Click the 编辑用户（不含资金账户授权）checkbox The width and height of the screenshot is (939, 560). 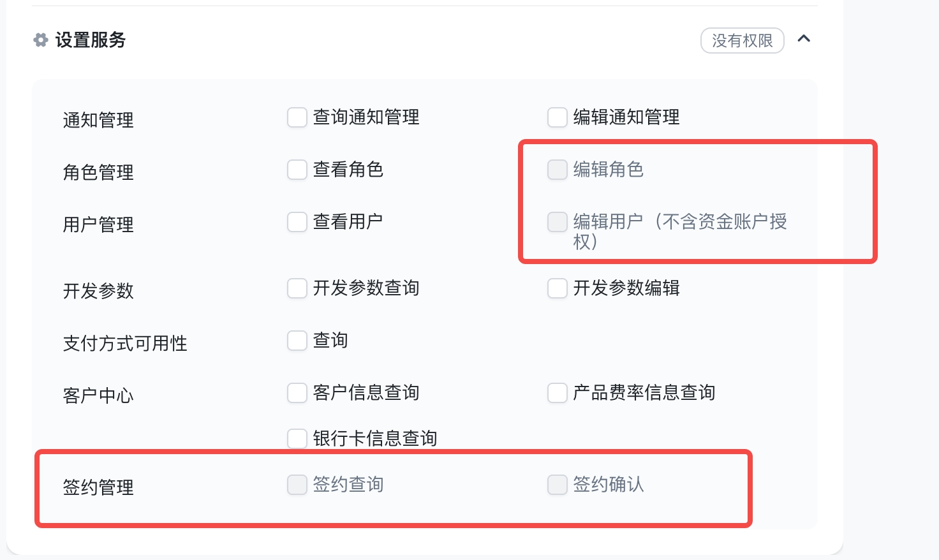click(558, 222)
